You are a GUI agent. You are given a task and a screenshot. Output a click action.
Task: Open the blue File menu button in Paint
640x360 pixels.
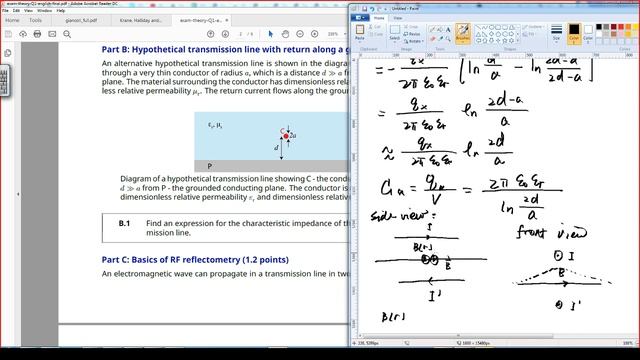click(360, 18)
